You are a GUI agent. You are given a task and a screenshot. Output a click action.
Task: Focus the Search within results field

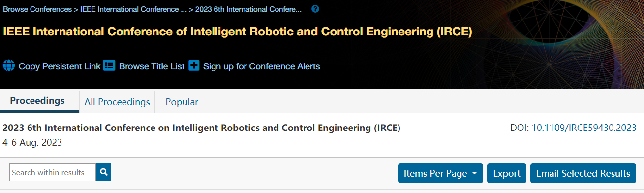click(53, 172)
